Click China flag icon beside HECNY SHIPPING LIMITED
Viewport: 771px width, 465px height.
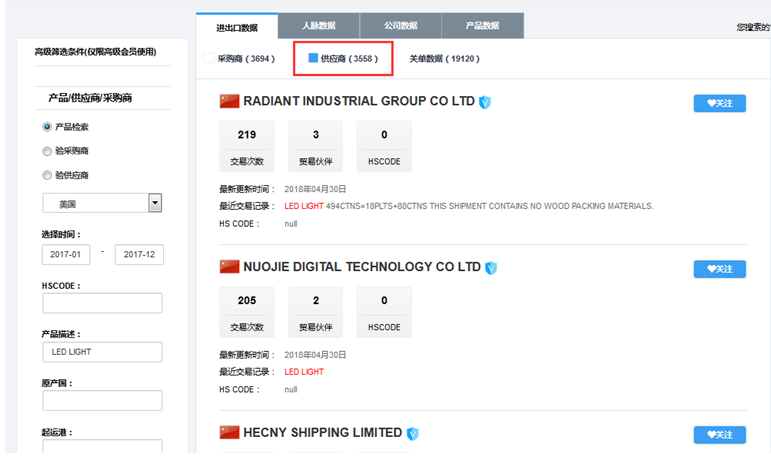tap(229, 433)
